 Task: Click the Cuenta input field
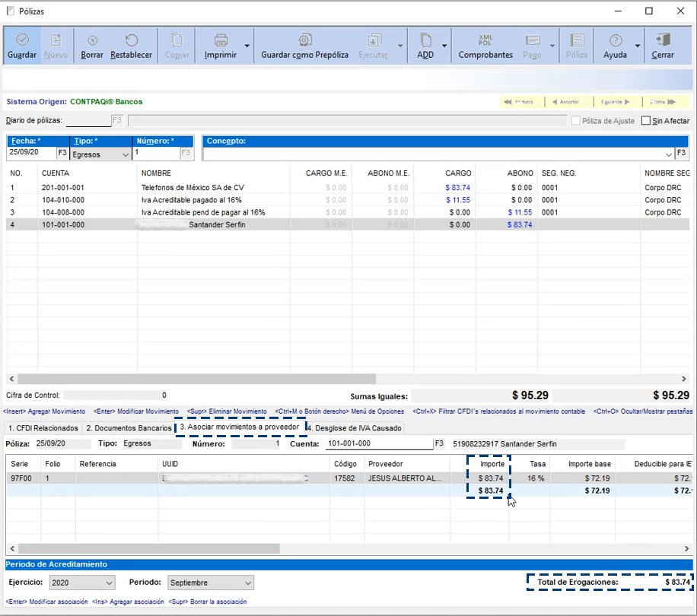pyautogui.click(x=378, y=444)
